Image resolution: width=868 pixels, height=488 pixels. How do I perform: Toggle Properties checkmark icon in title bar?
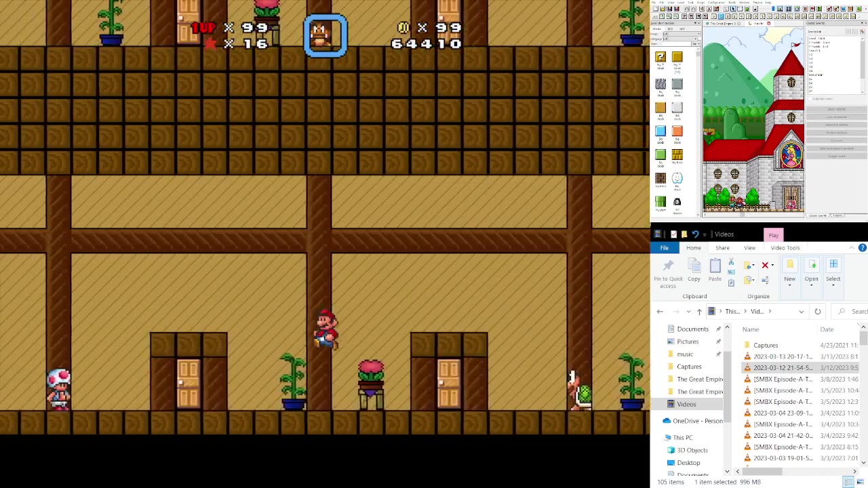tap(673, 234)
